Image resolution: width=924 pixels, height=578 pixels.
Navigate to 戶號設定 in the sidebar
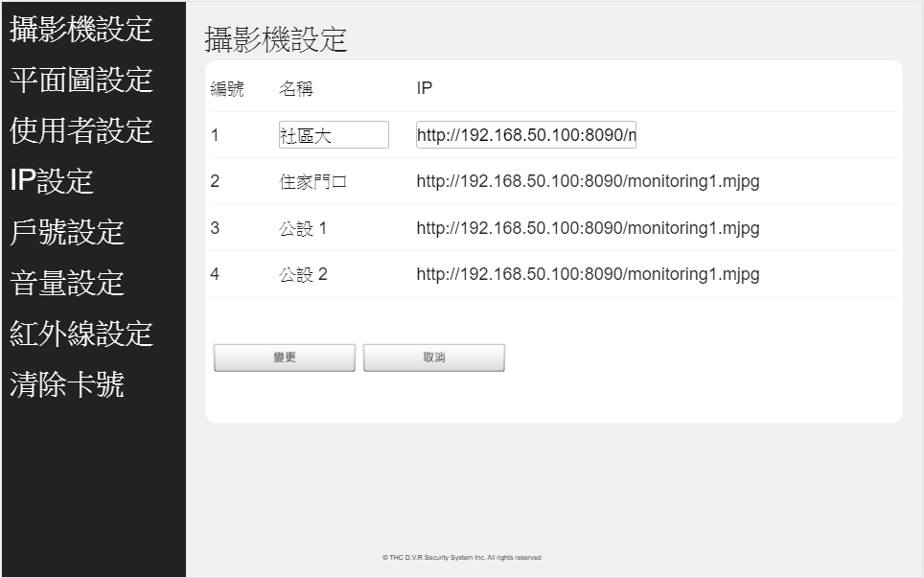point(67,232)
